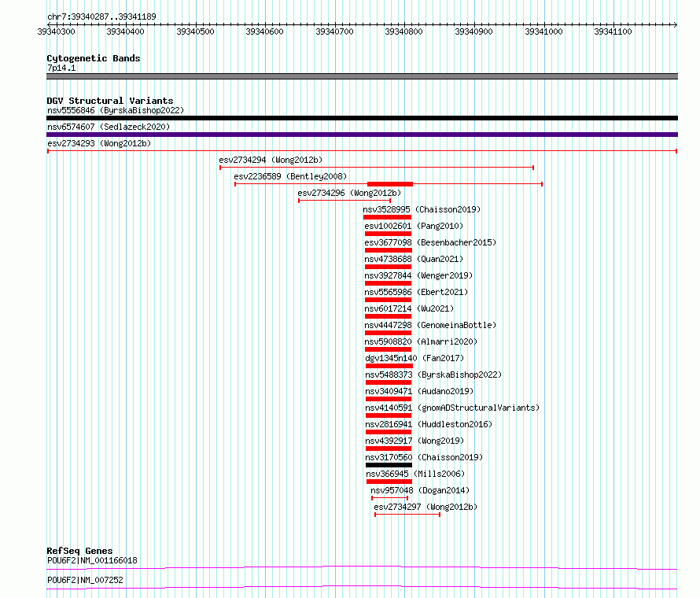The height and width of the screenshot is (598, 700).
Task: Click the 7p14.1 band label
Action: (61, 68)
